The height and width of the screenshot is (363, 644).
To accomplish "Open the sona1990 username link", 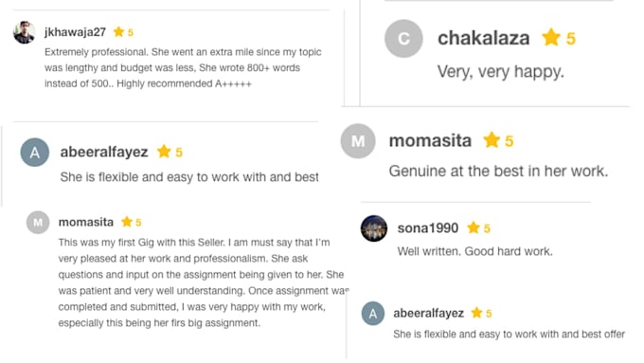I will click(427, 227).
